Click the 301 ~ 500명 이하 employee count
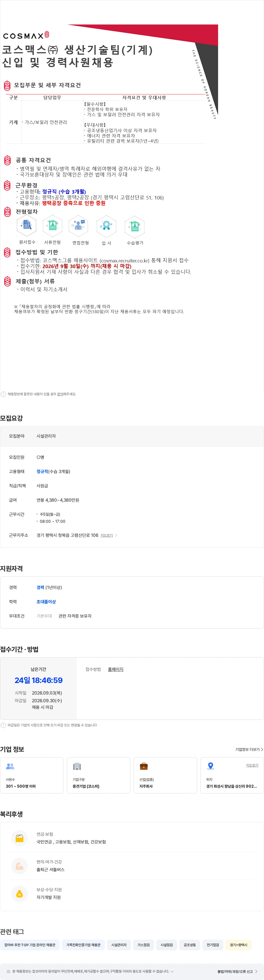Image resolution: width=264 pixels, height=980 pixels. 21,786
